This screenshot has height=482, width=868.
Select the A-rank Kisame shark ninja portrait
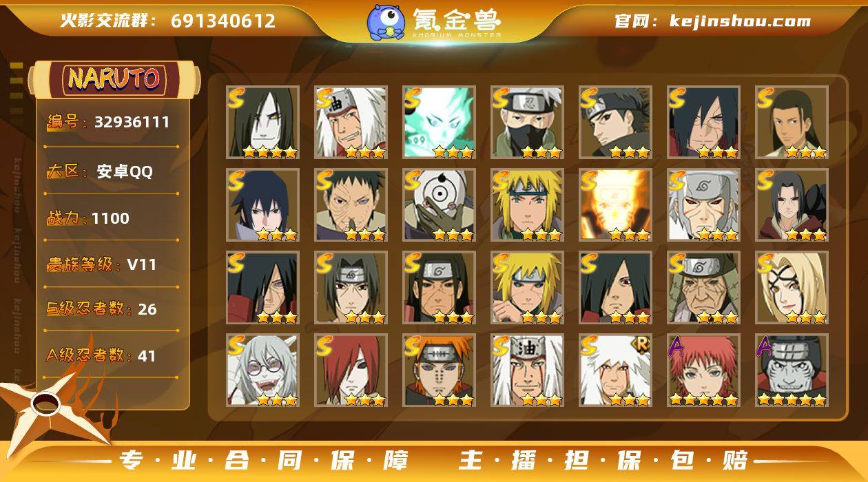(792, 370)
